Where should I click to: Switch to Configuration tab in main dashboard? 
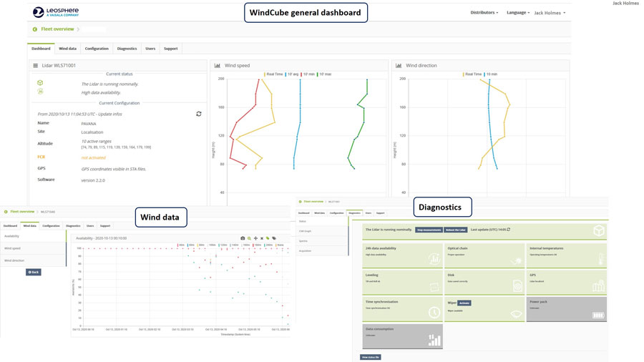(97, 49)
